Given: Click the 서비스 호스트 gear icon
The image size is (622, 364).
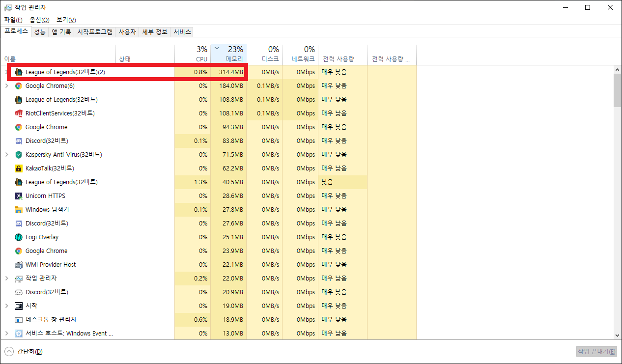Looking at the screenshot, I should [x=19, y=334].
